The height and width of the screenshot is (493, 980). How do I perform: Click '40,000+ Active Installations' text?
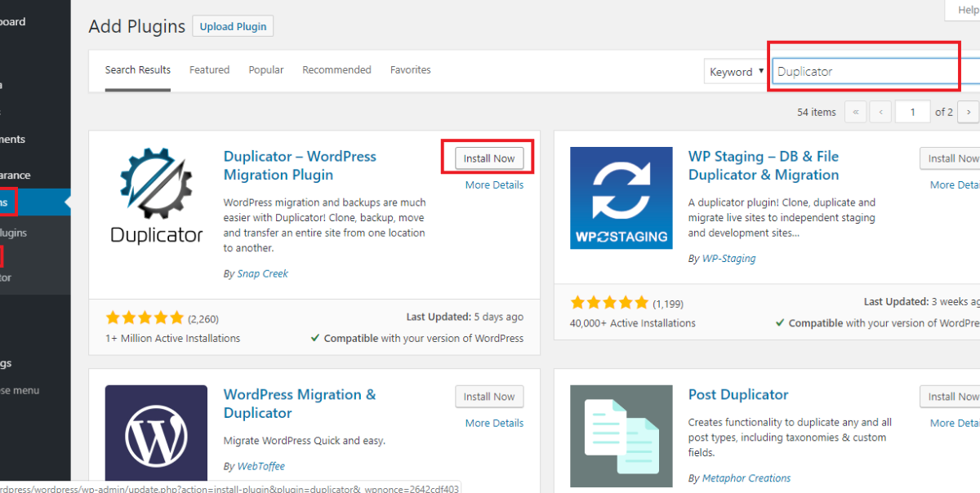[633, 323]
